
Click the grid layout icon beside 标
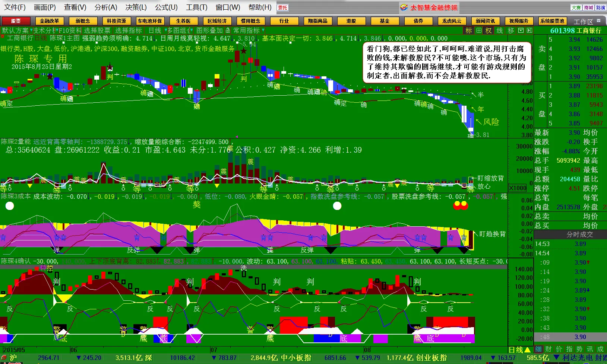pyautogui.click(x=479, y=31)
